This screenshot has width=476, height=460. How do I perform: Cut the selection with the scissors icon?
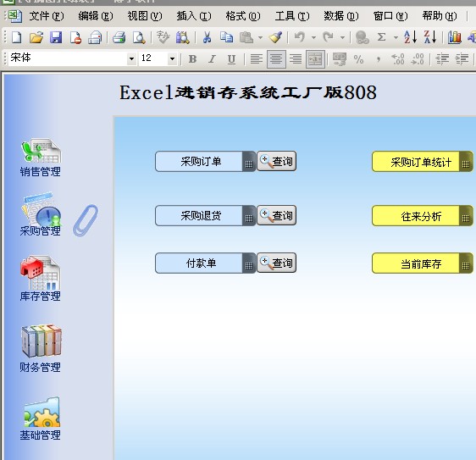click(x=207, y=37)
